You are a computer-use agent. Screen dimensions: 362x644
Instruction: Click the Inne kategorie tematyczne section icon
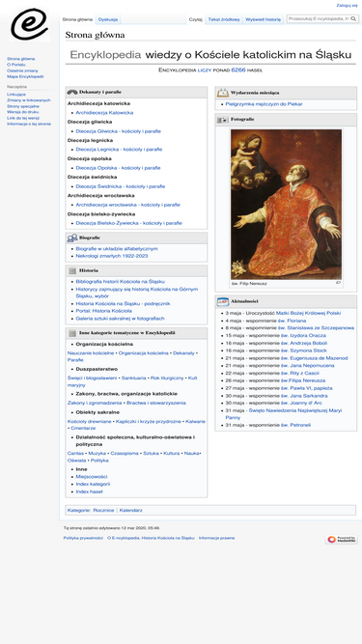[72, 333]
